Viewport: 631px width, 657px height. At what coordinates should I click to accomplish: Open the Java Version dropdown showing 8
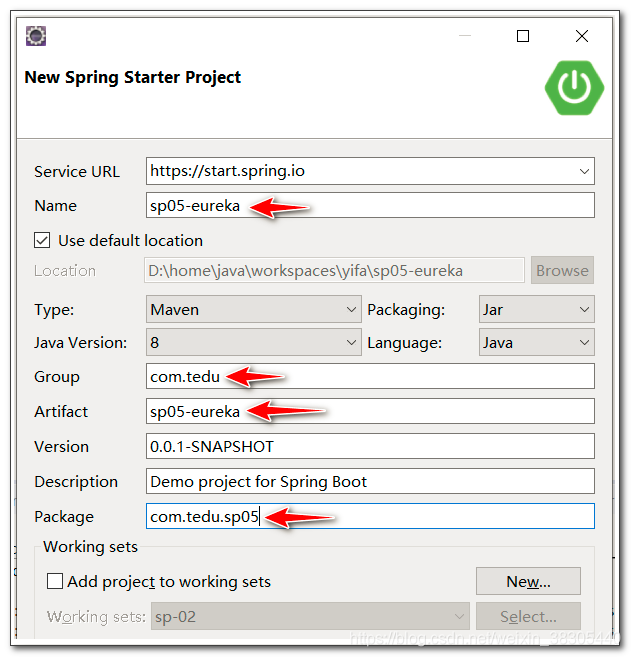coord(253,342)
